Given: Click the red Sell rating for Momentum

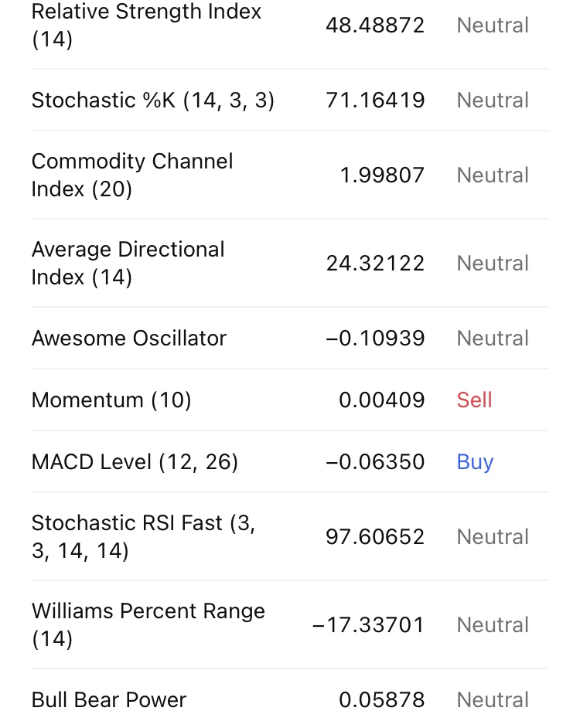Looking at the screenshot, I should 474,400.
